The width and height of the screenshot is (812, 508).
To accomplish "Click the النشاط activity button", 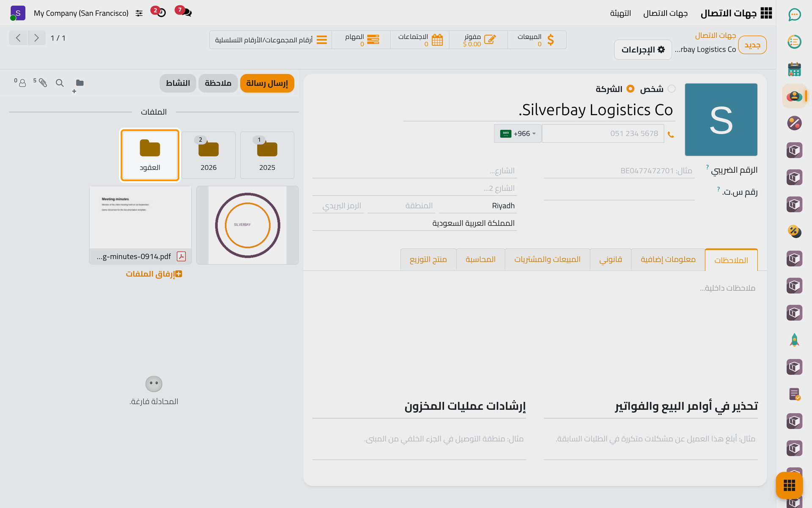I will click(x=178, y=83).
